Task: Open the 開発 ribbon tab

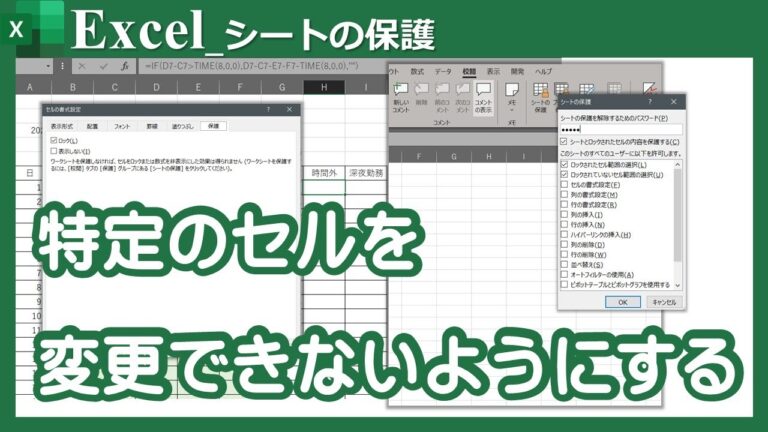Action: [x=517, y=72]
